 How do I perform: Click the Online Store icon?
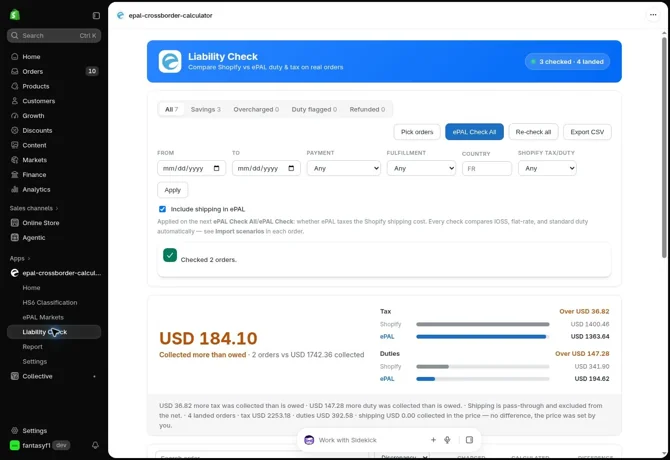click(x=15, y=223)
